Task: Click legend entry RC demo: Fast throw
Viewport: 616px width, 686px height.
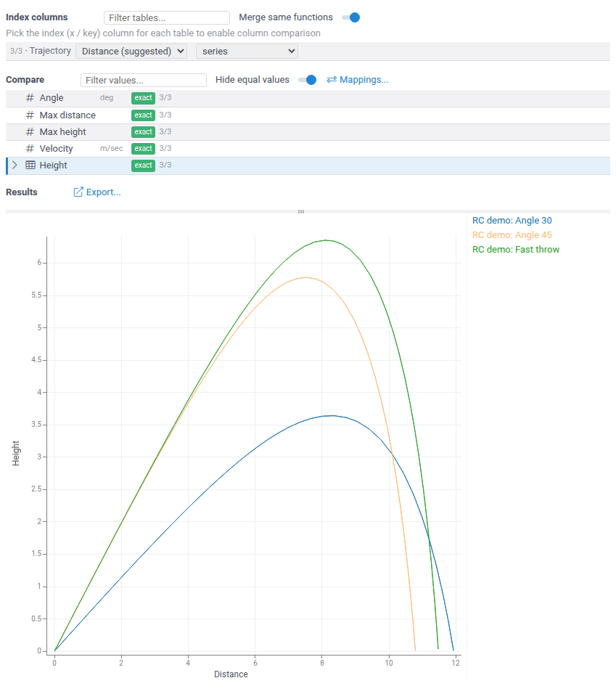Action: (516, 250)
